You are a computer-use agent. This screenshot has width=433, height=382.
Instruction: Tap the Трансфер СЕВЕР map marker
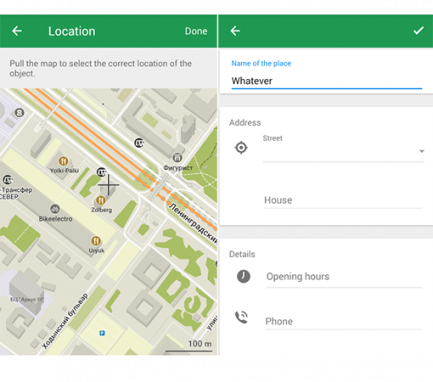pyautogui.click(x=7, y=180)
